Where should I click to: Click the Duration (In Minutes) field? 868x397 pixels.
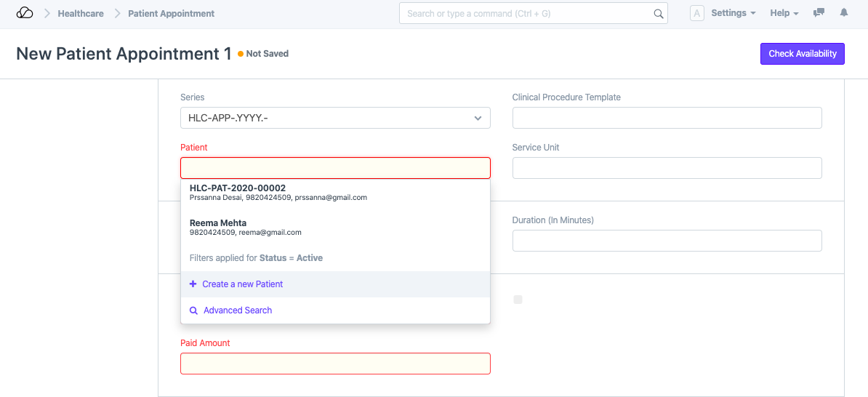(x=667, y=241)
